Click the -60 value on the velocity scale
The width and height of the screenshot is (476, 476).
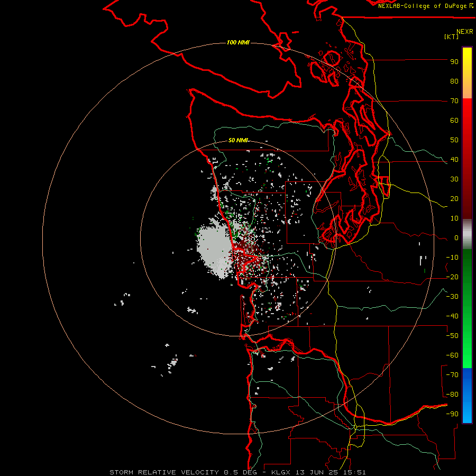click(452, 355)
